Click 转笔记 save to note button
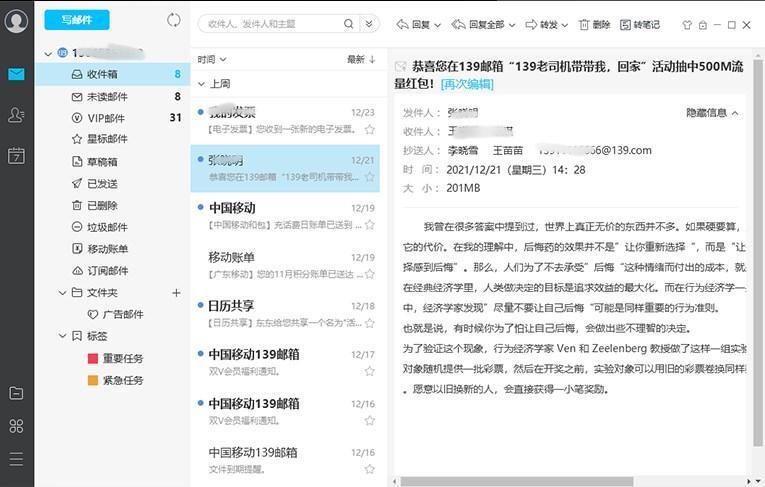 [640, 24]
